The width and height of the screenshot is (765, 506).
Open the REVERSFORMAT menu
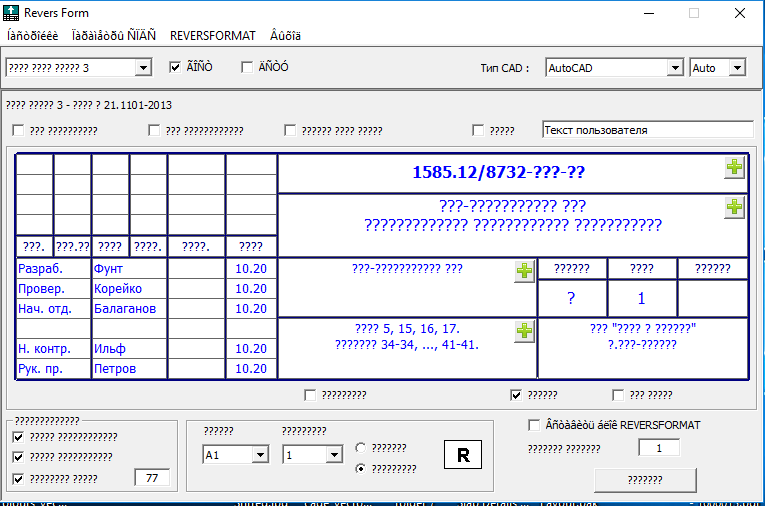(x=212, y=35)
